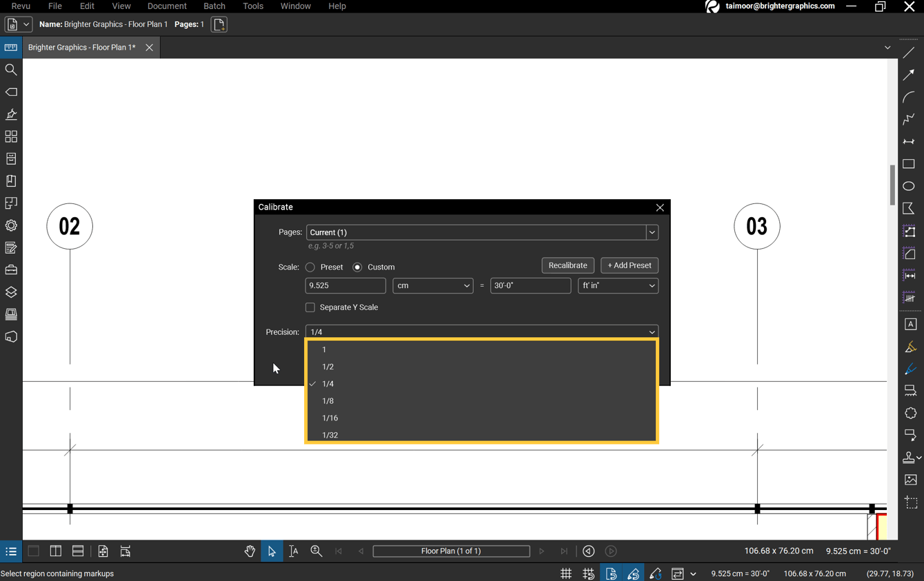Open the Search panel
This screenshot has height=581, width=924.
pos(11,69)
